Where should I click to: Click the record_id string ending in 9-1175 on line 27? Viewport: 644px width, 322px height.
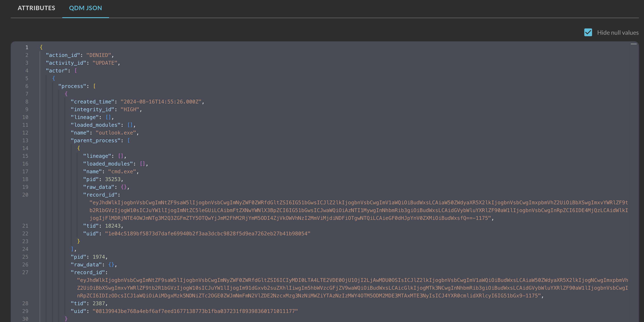coord(353,288)
